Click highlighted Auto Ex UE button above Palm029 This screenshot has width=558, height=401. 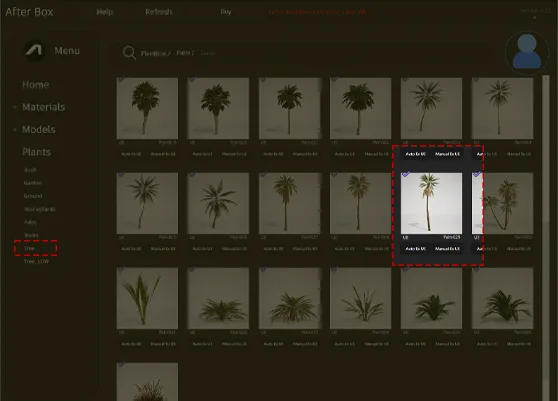click(x=415, y=154)
